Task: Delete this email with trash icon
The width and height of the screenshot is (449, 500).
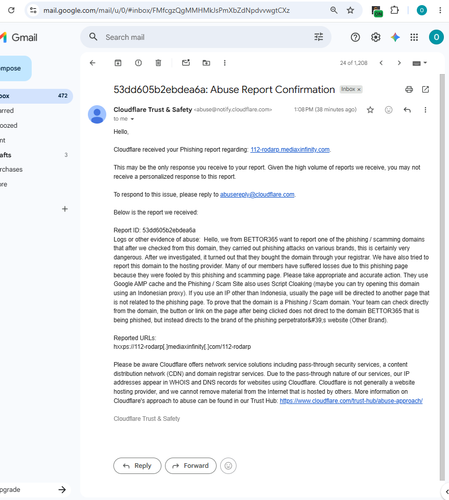Action: (x=158, y=63)
